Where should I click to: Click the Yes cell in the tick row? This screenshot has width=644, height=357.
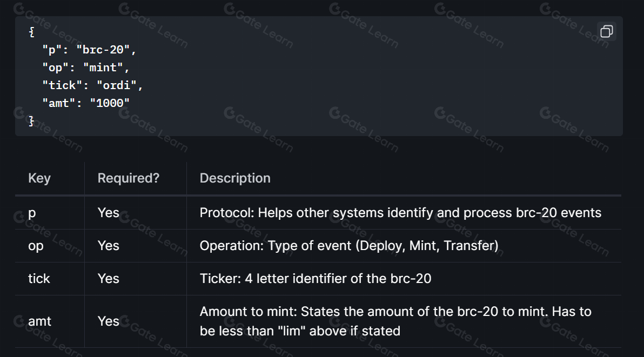click(109, 279)
